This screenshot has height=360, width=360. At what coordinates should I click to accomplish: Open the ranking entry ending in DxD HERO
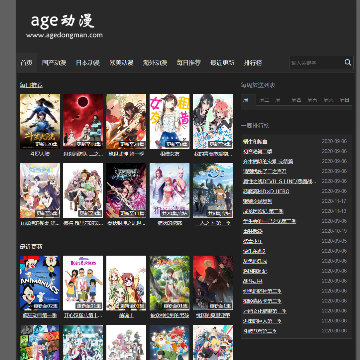tap(266, 191)
